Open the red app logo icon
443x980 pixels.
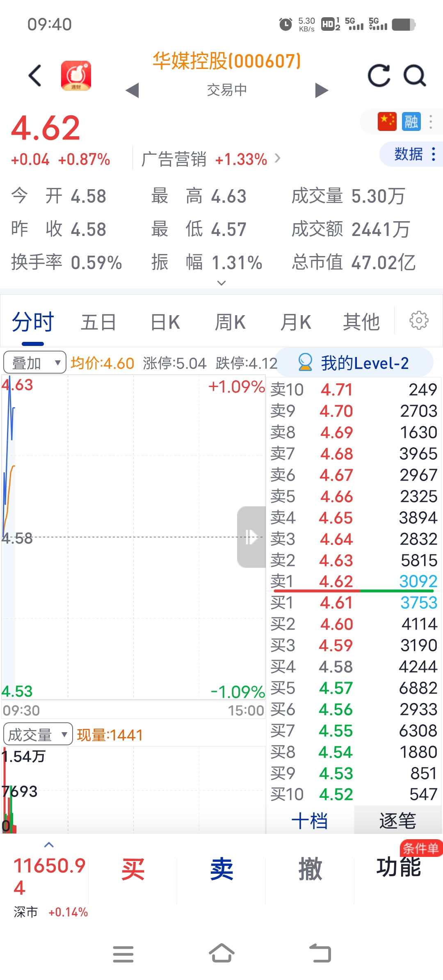(76, 76)
